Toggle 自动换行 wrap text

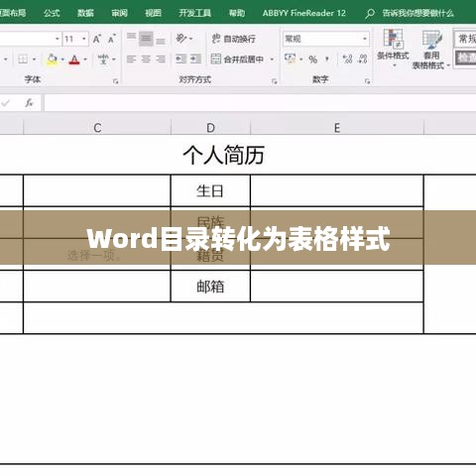coord(234,39)
